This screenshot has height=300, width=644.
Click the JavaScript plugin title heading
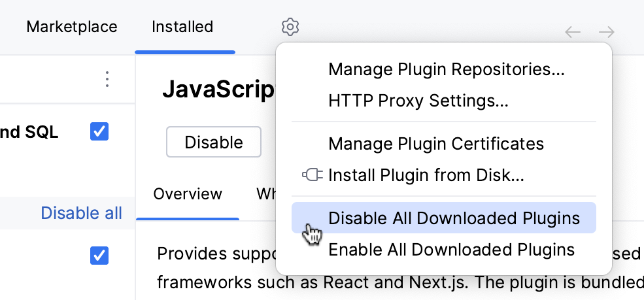218,90
